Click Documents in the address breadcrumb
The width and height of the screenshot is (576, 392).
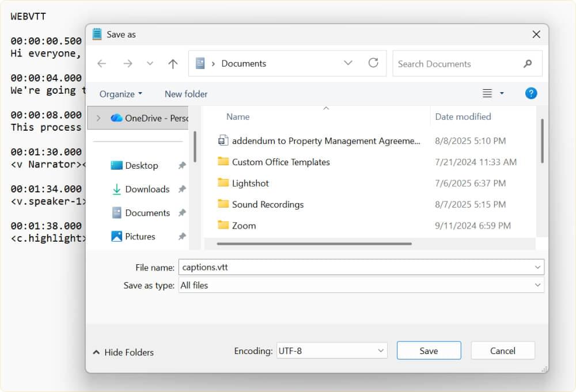(x=244, y=63)
